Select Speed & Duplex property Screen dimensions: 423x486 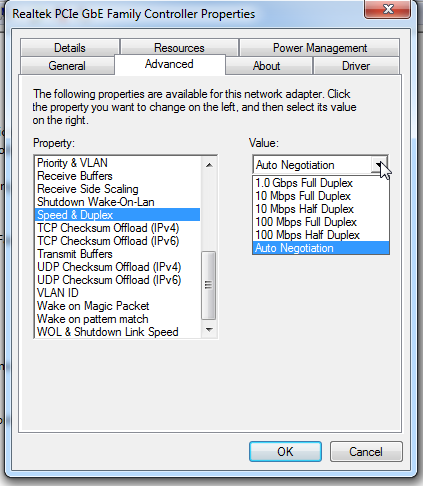click(x=117, y=215)
